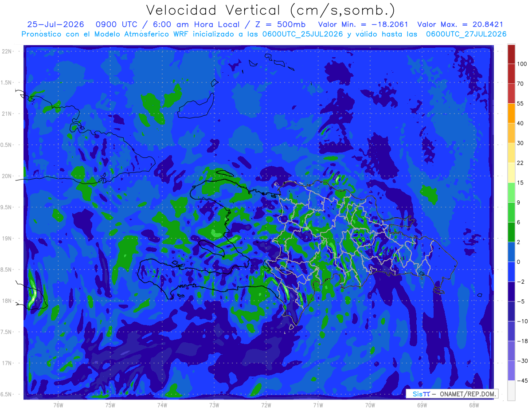Screen dimensions: 532x411
Task: Click the SisTT logo in the credit box
Action: point(421,394)
